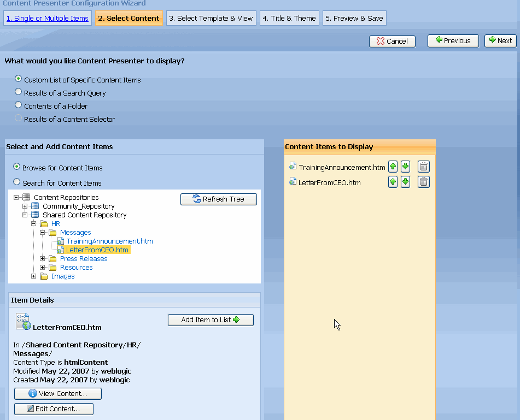Select Results of a Content Selector option

pos(18,118)
